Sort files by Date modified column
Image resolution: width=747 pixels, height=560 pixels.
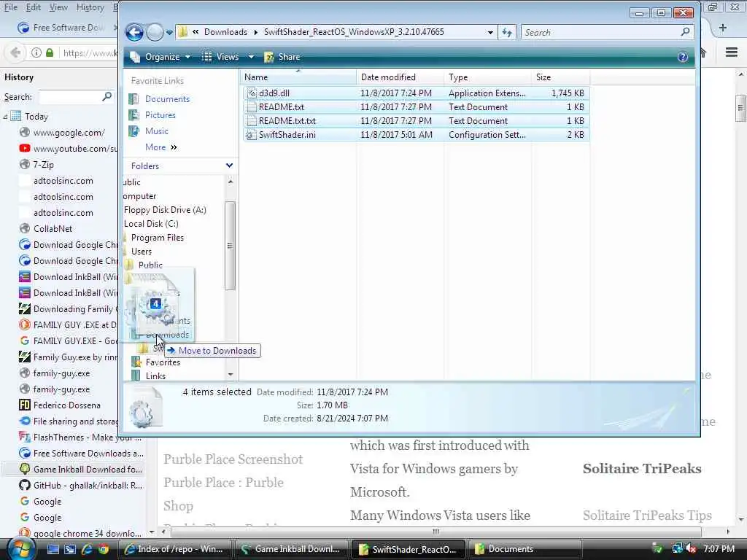tap(400, 77)
